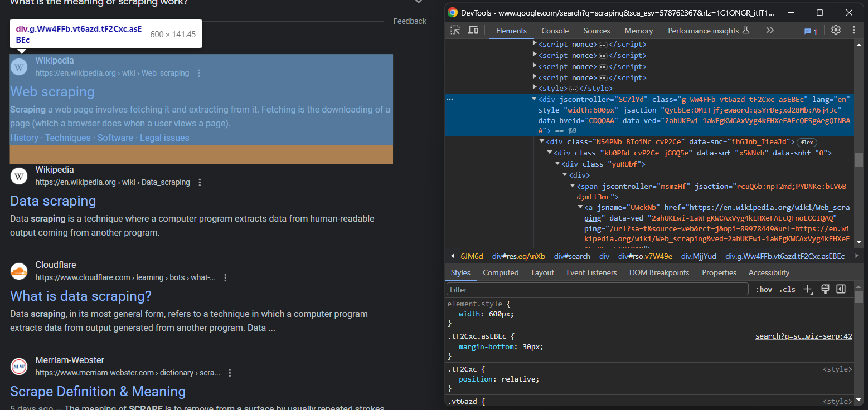Screen dimensions: 868x410
Task: Open more options for Cloudflare result
Action: pos(226,277)
